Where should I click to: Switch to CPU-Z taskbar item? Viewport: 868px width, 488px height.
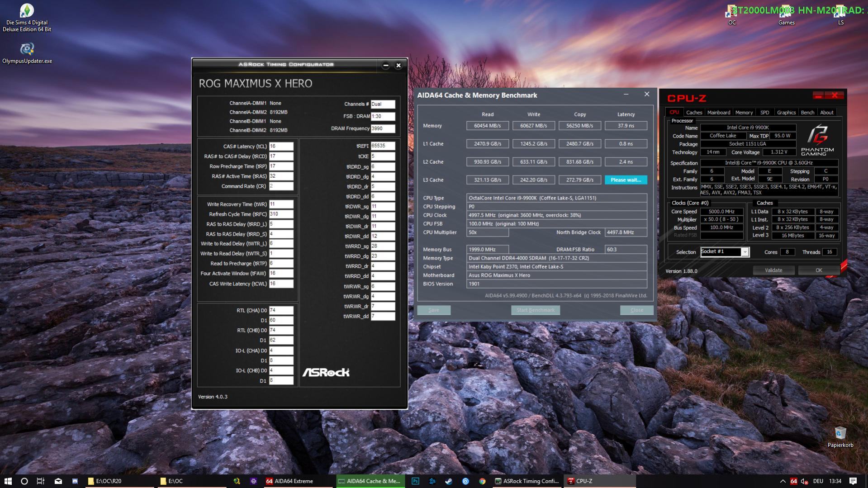click(599, 481)
